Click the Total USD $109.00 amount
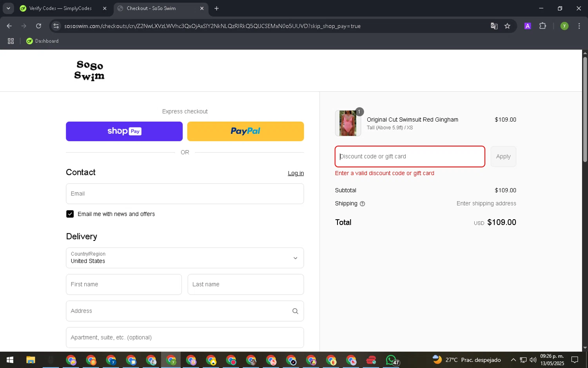The width and height of the screenshot is (588, 368). [x=495, y=222]
